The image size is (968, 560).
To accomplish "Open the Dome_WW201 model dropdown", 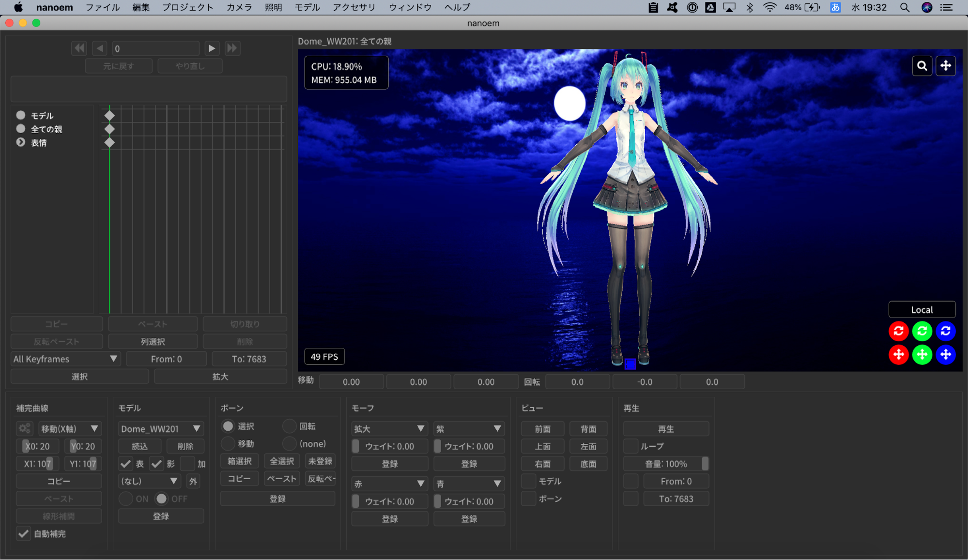I will coord(161,429).
